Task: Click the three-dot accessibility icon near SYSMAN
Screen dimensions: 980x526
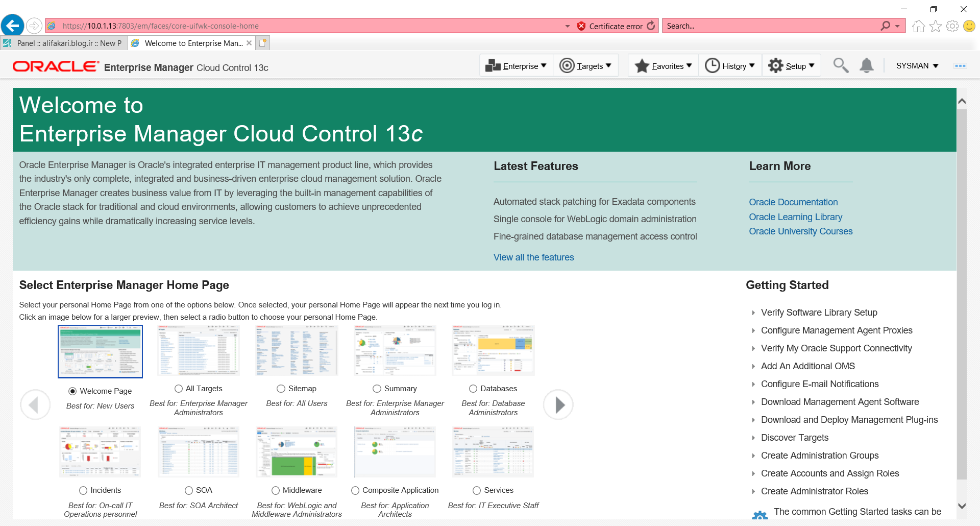Action: [960, 66]
